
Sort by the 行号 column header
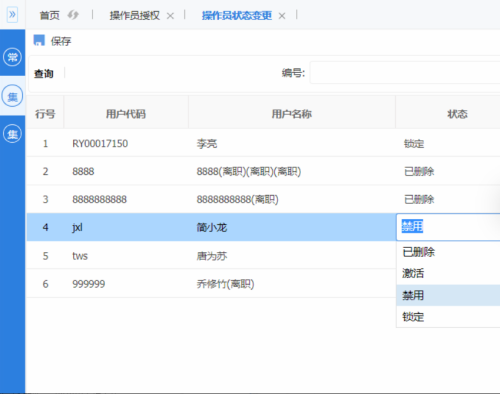pos(45,114)
